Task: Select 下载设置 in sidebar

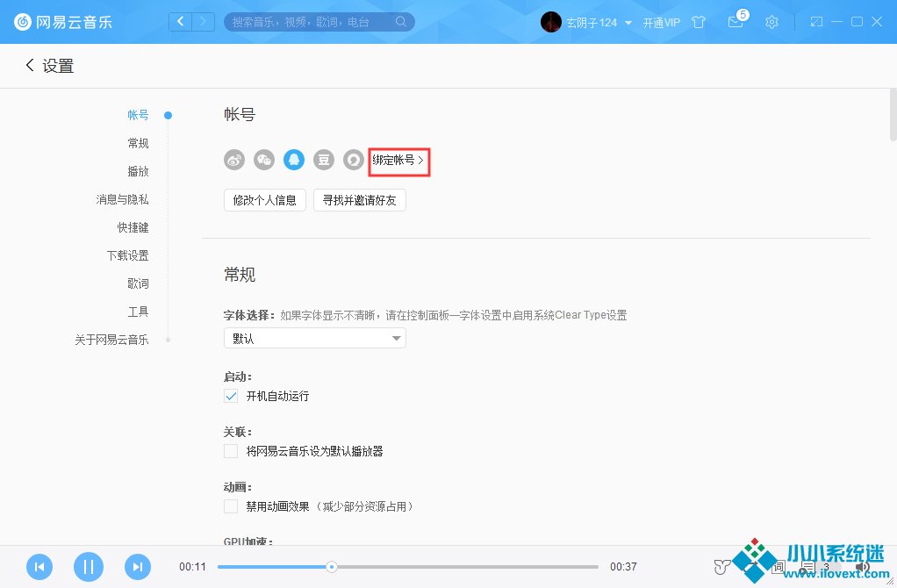Action: coord(127,255)
